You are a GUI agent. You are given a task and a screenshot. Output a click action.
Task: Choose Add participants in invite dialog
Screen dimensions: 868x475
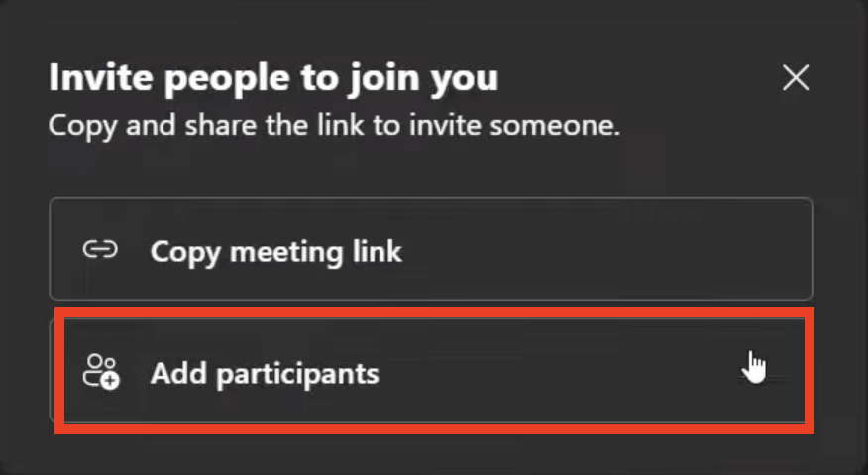pos(431,371)
